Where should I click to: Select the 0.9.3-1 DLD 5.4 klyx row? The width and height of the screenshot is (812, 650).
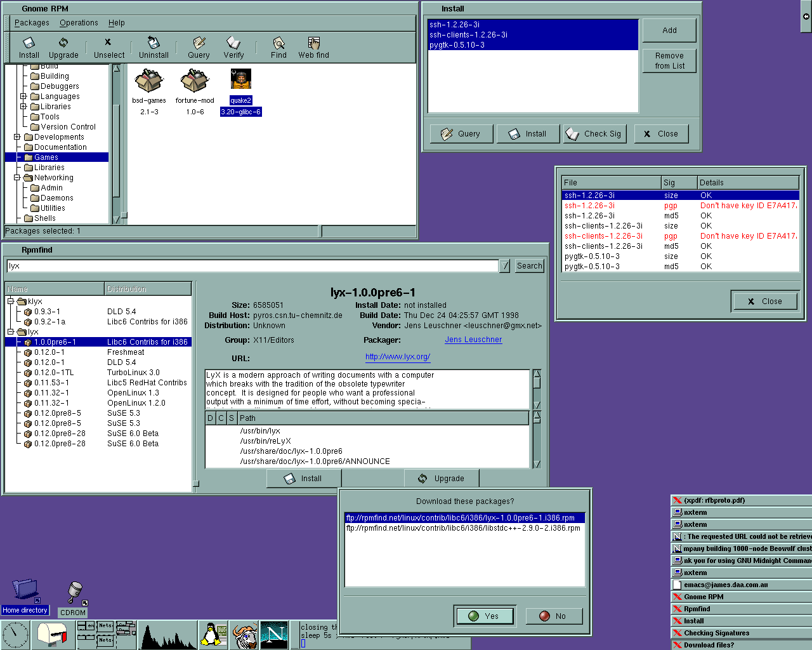pos(98,312)
